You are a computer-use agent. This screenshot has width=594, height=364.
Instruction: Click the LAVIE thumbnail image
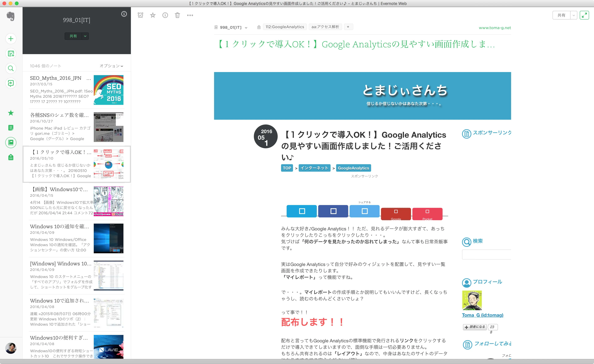108,347
